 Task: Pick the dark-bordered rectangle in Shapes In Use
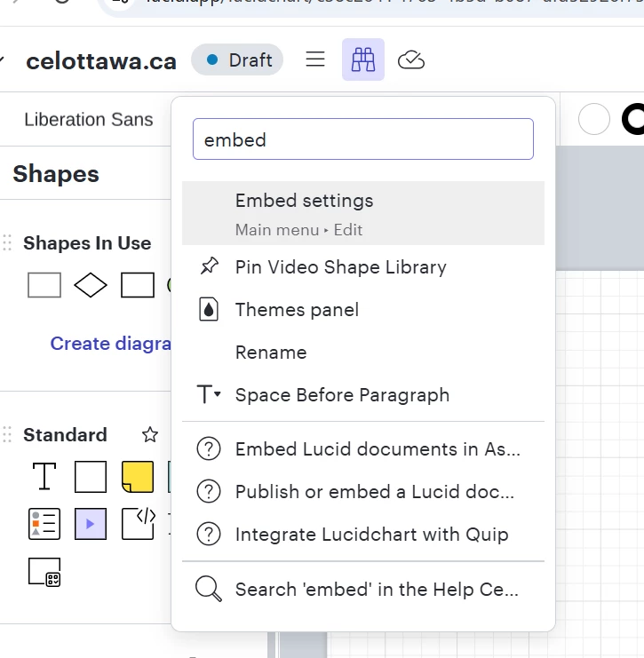point(138,285)
